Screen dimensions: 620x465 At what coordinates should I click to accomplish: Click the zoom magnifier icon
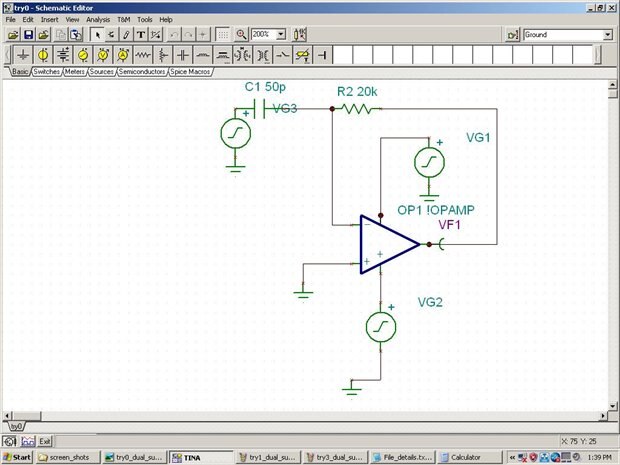tap(241, 35)
